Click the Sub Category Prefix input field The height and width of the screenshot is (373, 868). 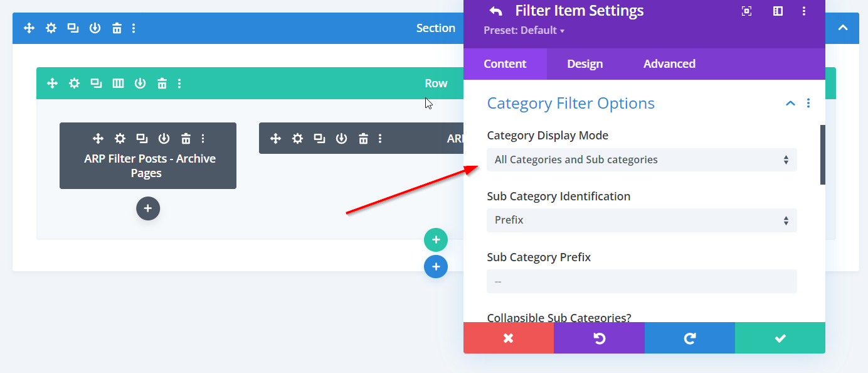click(642, 281)
